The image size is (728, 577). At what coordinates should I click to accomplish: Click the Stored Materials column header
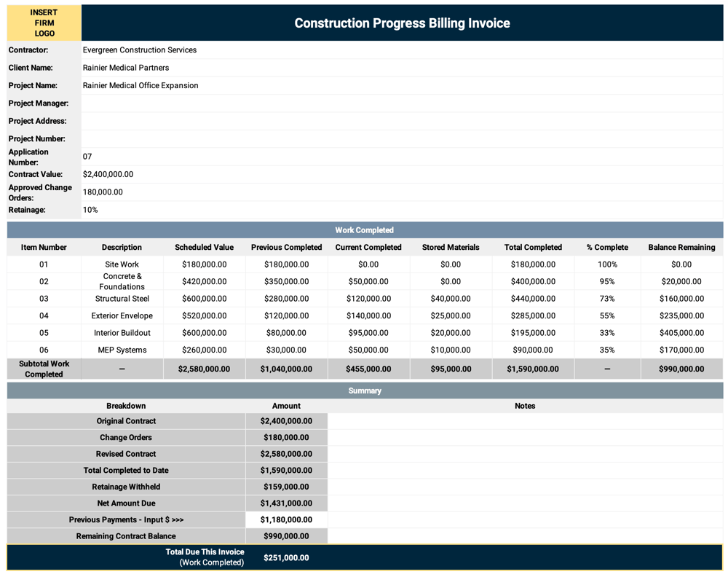451,247
